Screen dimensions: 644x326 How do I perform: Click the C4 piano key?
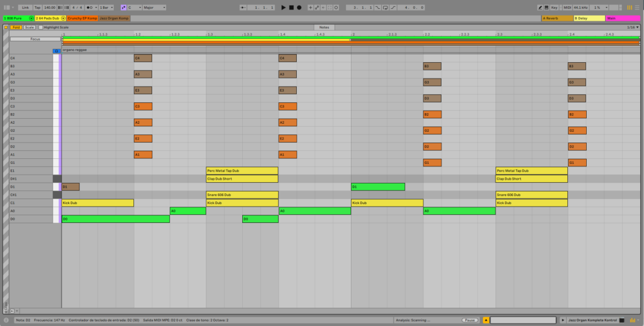[x=56, y=58]
